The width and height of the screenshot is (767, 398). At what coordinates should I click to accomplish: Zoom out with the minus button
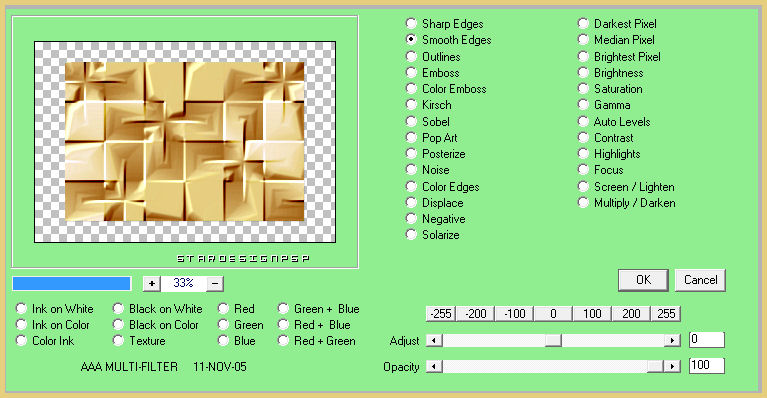click(x=215, y=284)
